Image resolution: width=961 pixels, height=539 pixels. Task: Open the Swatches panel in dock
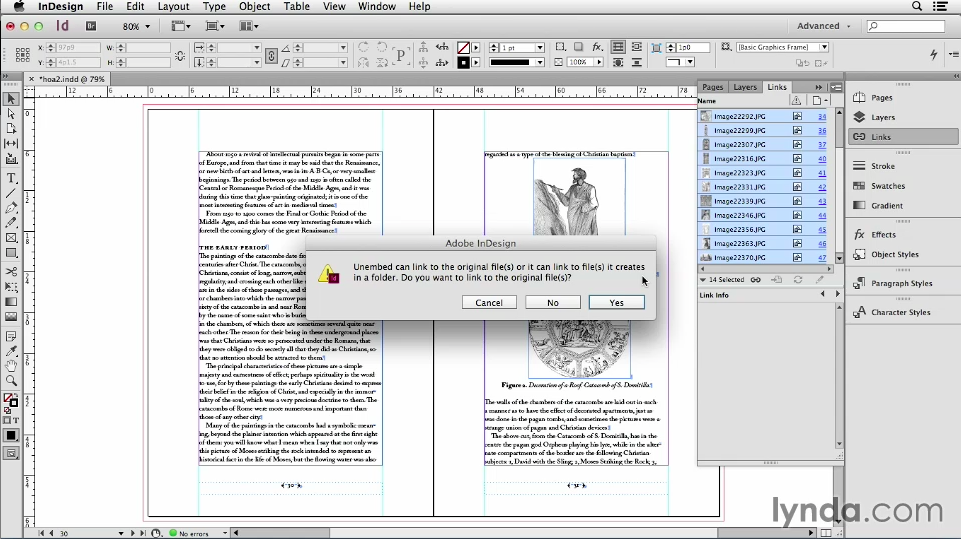click(x=887, y=186)
